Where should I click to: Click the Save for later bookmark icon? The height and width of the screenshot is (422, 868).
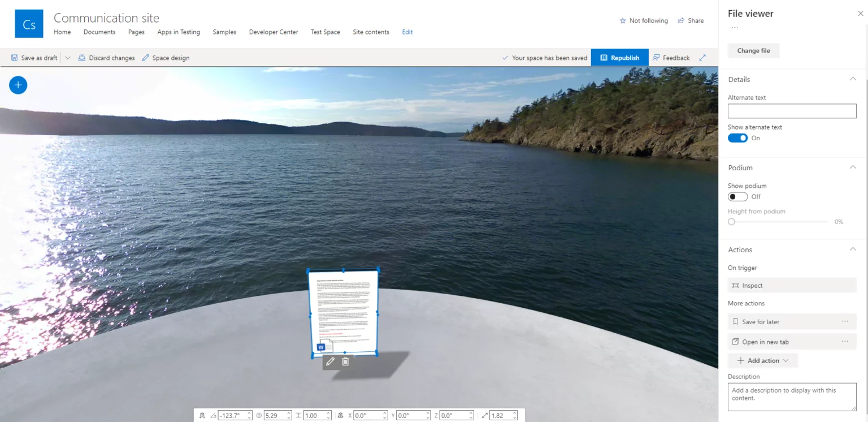click(x=736, y=321)
